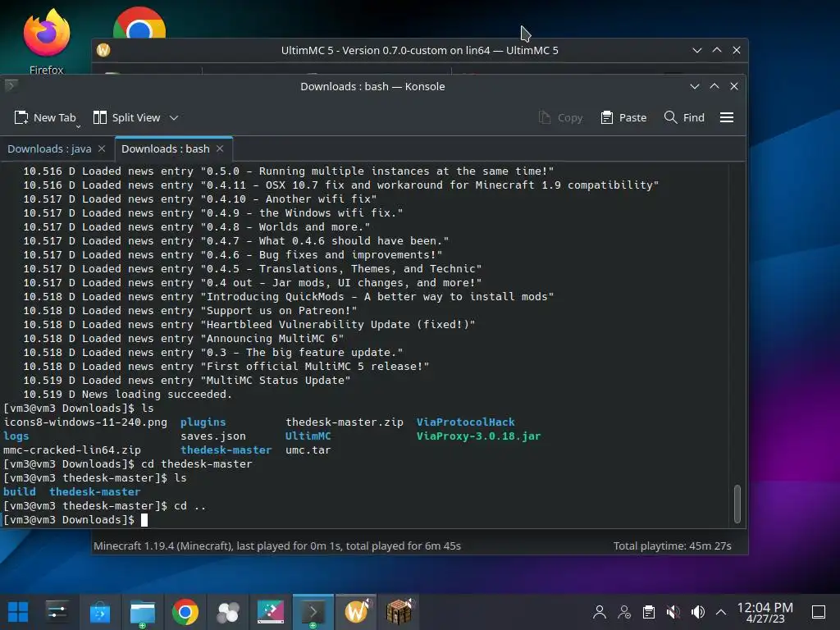840x630 pixels.
Task: Click the Chrome desktop icon
Action: pos(139,22)
